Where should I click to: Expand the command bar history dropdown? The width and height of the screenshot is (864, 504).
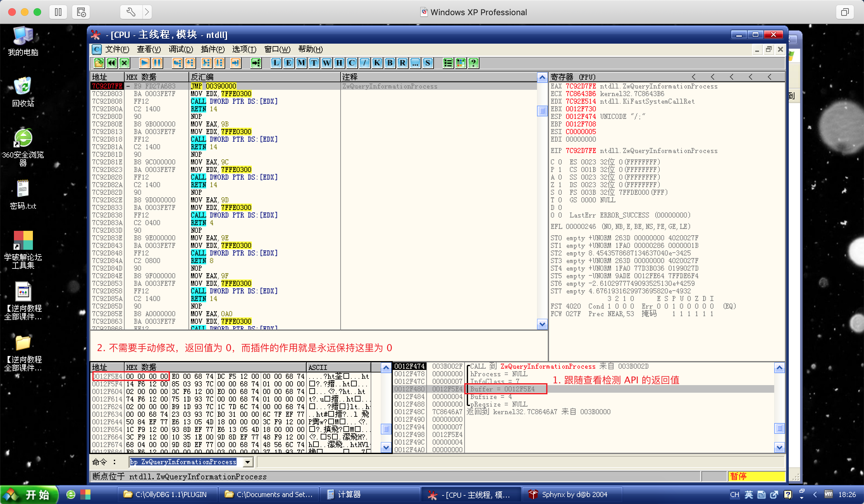(x=248, y=462)
